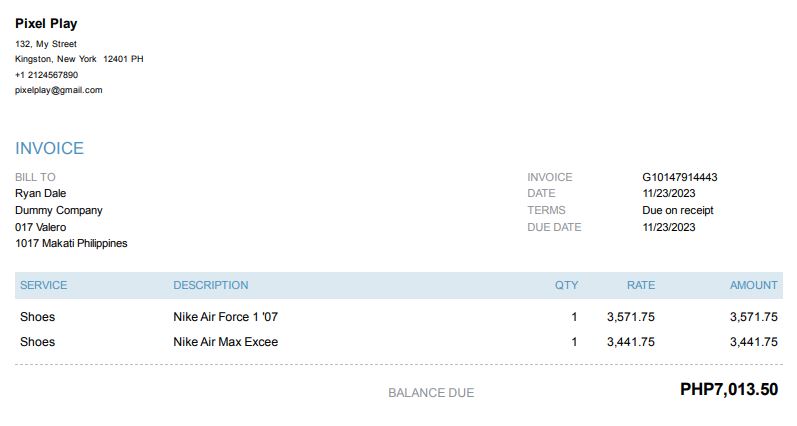
Task: Select the Nike Air Max Excee description
Action: click(x=225, y=342)
